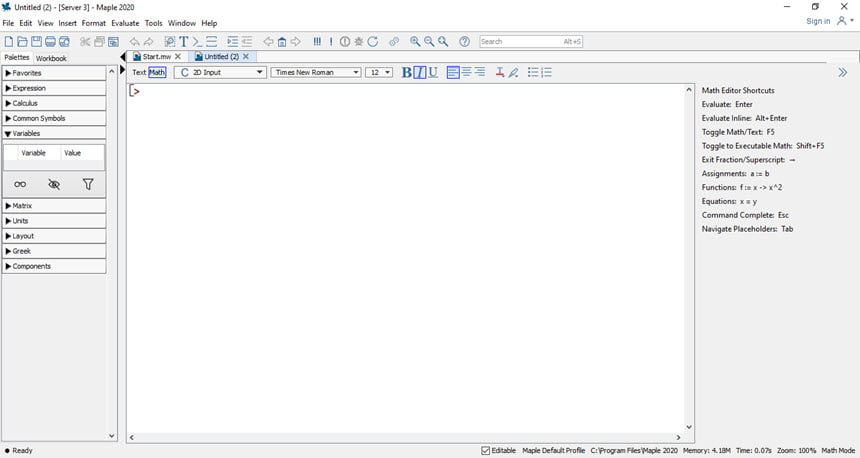This screenshot has width=860, height=458.
Task: Execute selection with single exclamation icon
Action: (x=331, y=42)
